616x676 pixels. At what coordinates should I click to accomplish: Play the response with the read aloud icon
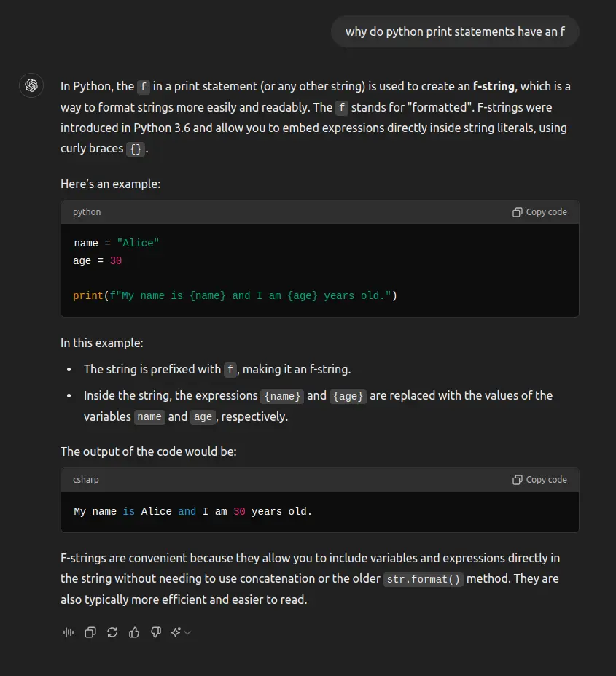69,632
